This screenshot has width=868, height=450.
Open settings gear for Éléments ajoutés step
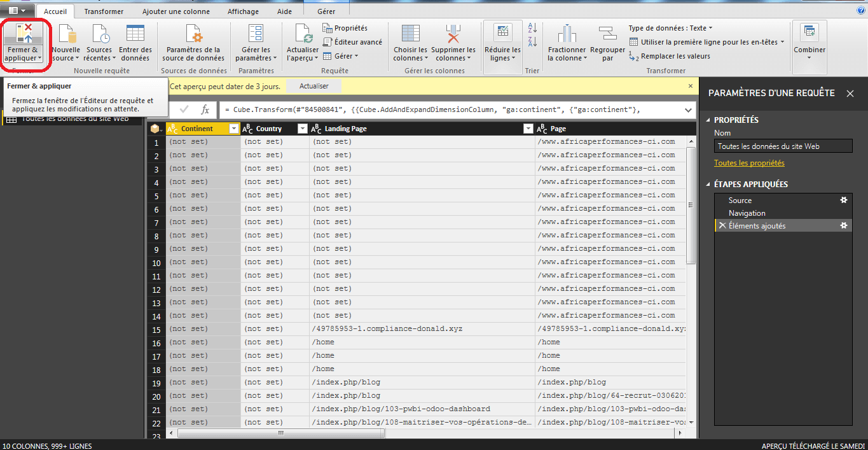844,225
